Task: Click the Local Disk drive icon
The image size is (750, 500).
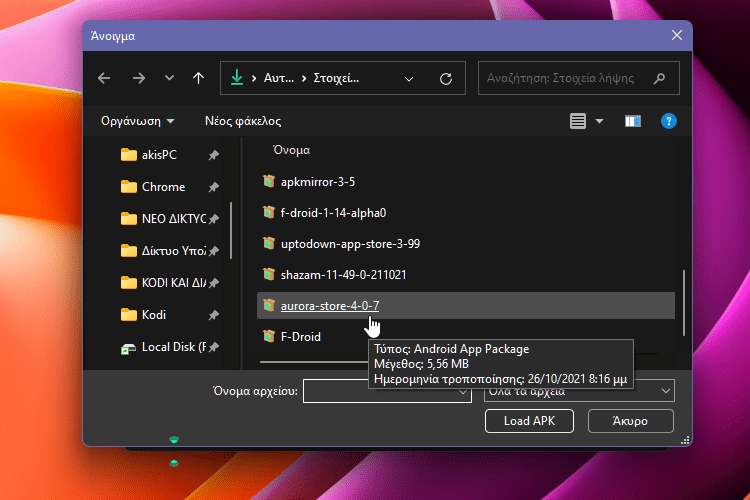Action: coord(128,348)
